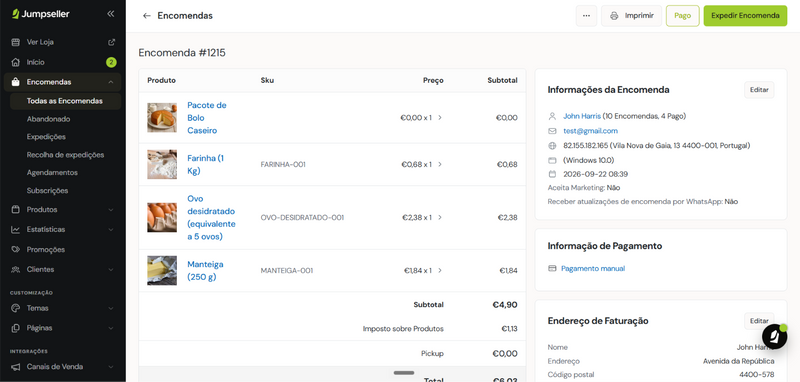This screenshot has width=800, height=382.
Task: Open Ovo desidratado product link
Action: click(x=211, y=217)
